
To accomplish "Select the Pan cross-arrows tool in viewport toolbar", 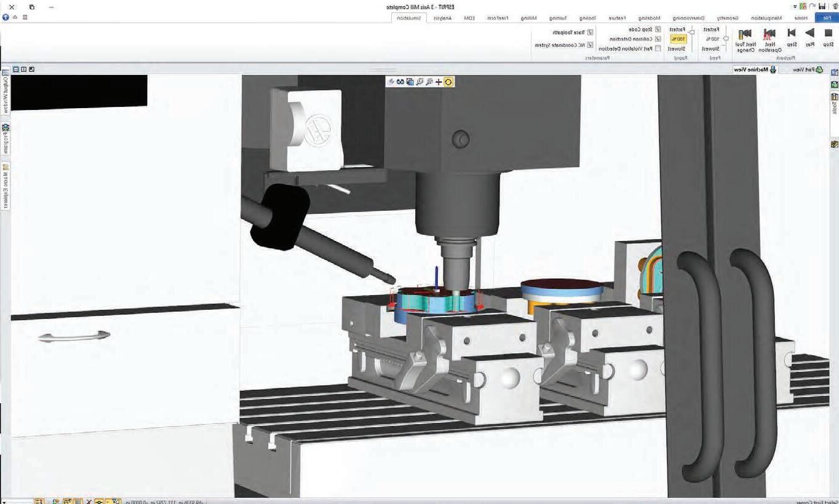I will pyautogui.click(x=439, y=81).
